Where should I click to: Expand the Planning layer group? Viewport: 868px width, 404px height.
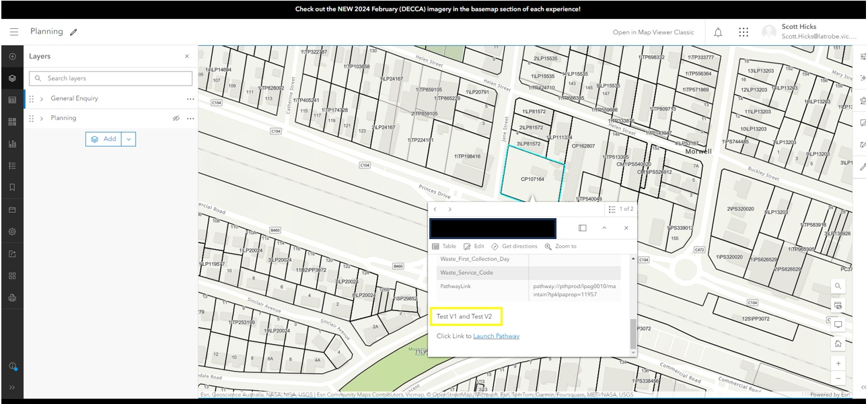point(42,118)
